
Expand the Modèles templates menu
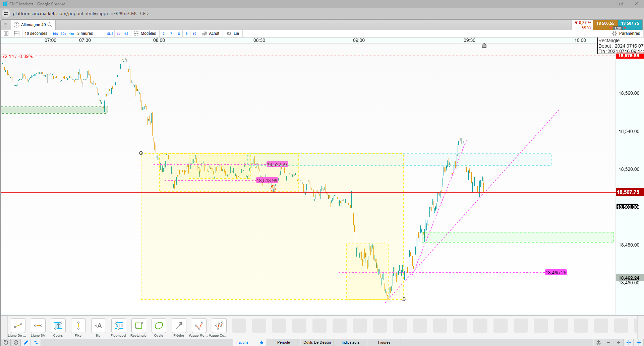(x=145, y=33)
